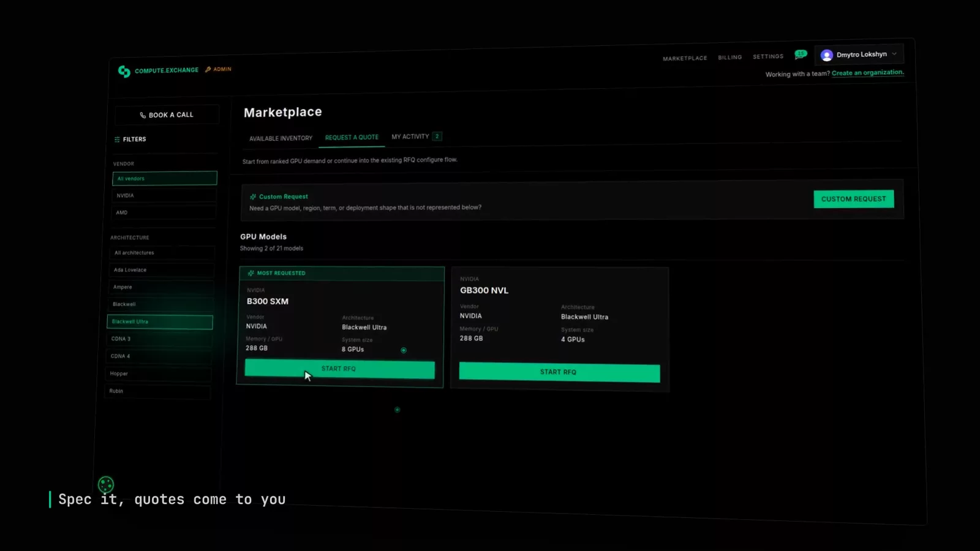The image size is (980, 551).
Task: Open the chat messages icon
Action: 801,54
